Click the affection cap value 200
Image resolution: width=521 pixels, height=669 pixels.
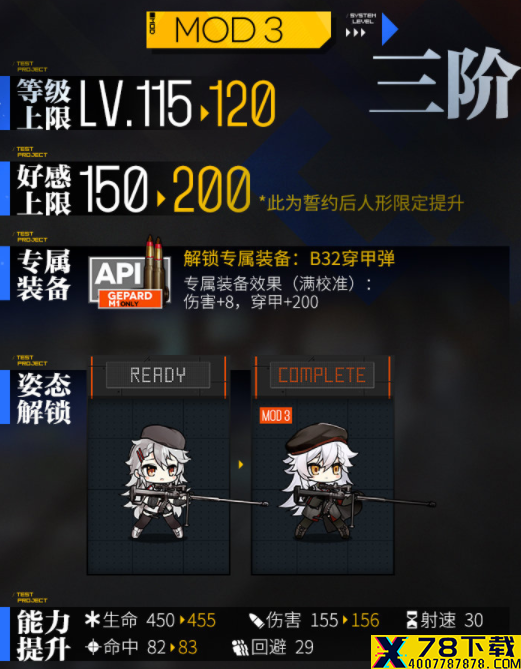(212, 189)
